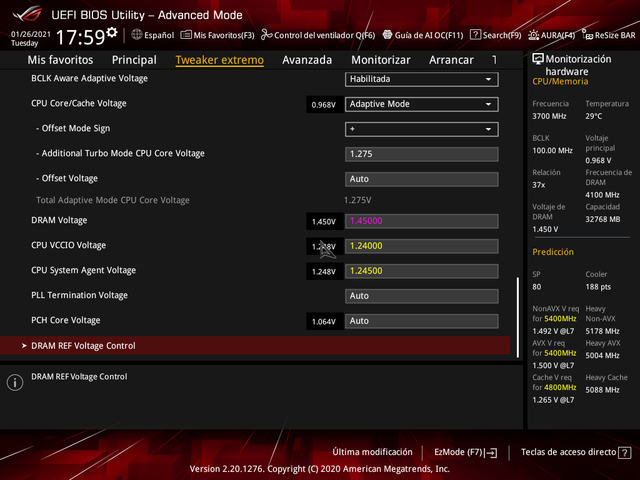Click DRAM Voltage reading 1.450V
Viewport: 640px width, 480px height.
click(x=324, y=222)
